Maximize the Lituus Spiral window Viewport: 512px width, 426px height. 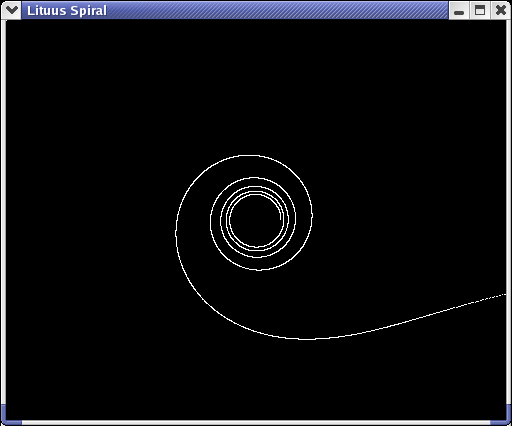480,10
